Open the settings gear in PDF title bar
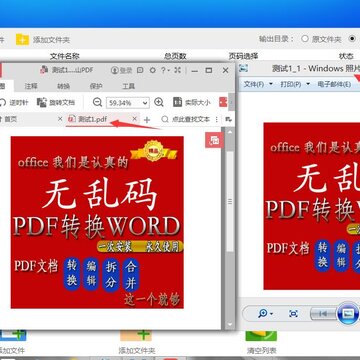 [x=153, y=70]
